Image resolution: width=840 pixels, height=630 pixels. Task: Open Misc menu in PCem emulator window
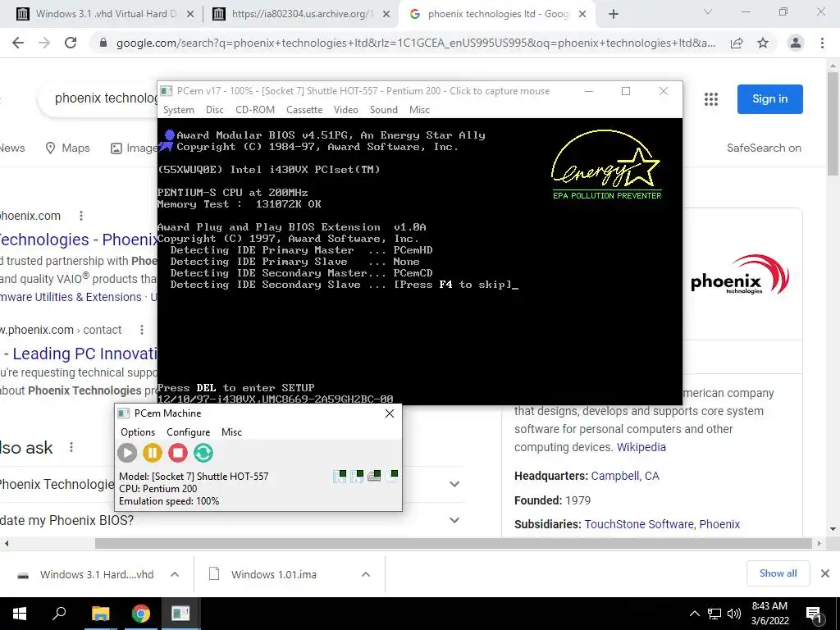(x=419, y=110)
